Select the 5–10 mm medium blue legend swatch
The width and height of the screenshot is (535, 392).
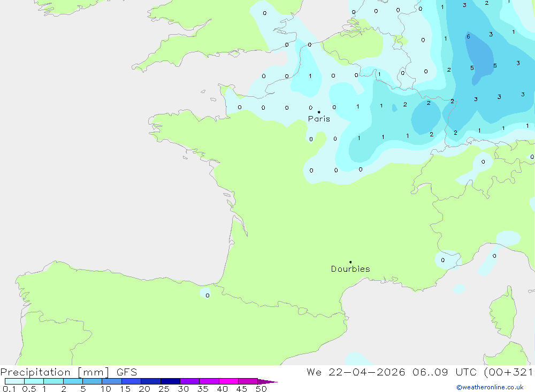coord(93,381)
